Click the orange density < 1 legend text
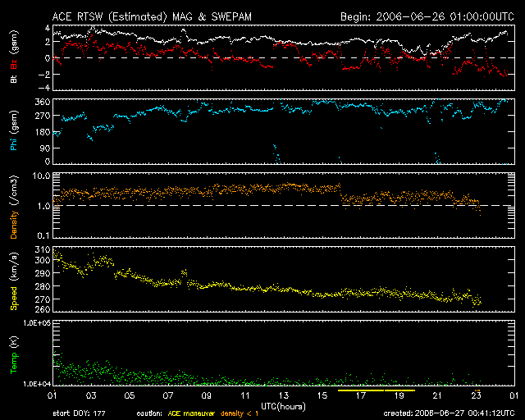The image size is (525, 420). point(240,413)
